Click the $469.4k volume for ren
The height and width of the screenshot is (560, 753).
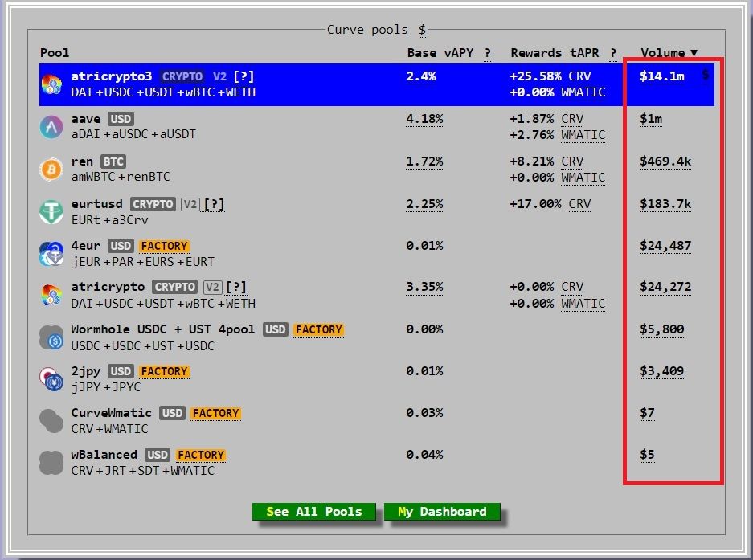pyautogui.click(x=665, y=161)
